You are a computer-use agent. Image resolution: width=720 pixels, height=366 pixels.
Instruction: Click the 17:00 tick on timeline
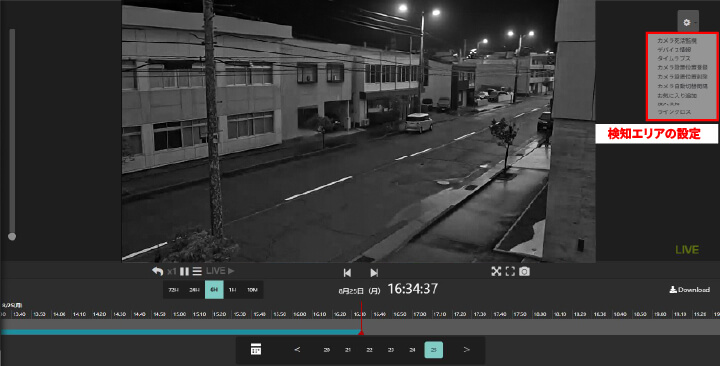pyautogui.click(x=419, y=314)
